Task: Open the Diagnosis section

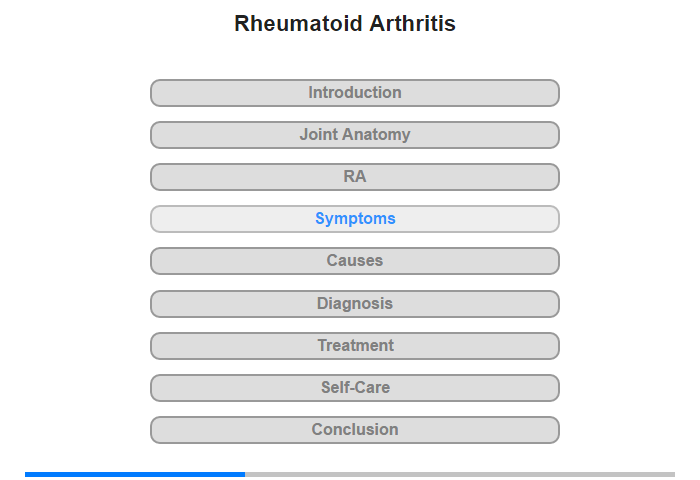Action: pos(354,304)
